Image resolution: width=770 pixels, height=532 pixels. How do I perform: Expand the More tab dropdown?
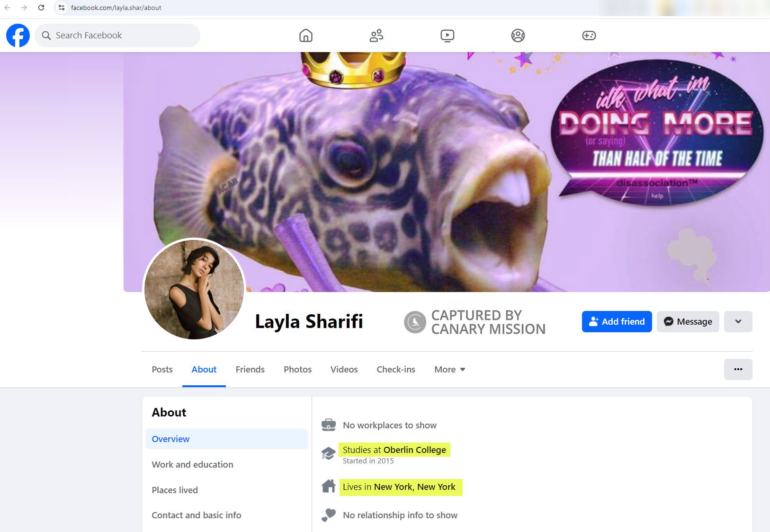click(x=449, y=369)
